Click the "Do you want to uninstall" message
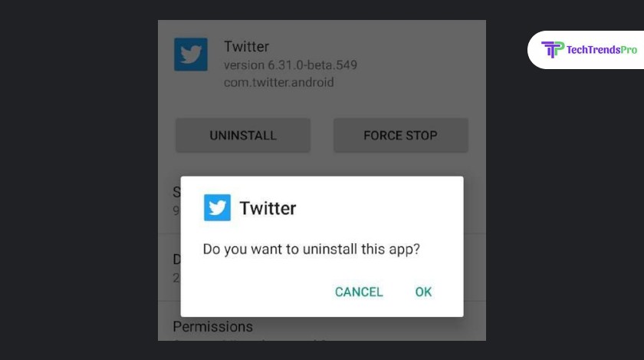 pos(311,249)
